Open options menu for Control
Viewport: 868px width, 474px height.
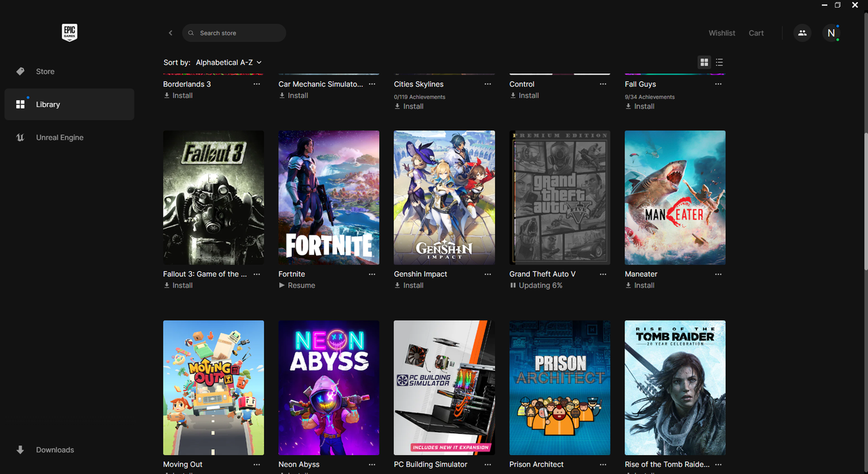coord(603,84)
